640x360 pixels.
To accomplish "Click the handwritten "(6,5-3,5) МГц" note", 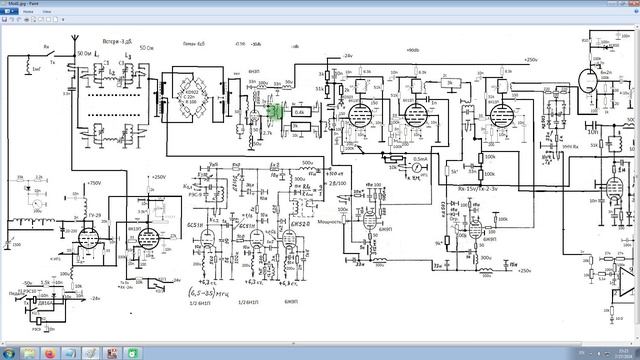I will coord(209,293).
